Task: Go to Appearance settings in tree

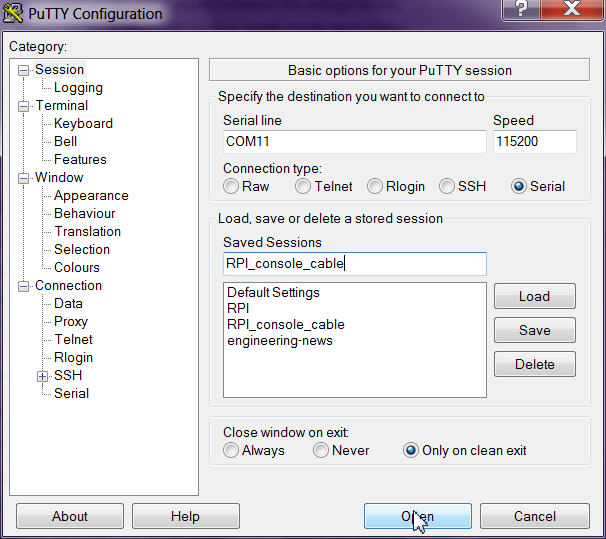Action: 90,196
